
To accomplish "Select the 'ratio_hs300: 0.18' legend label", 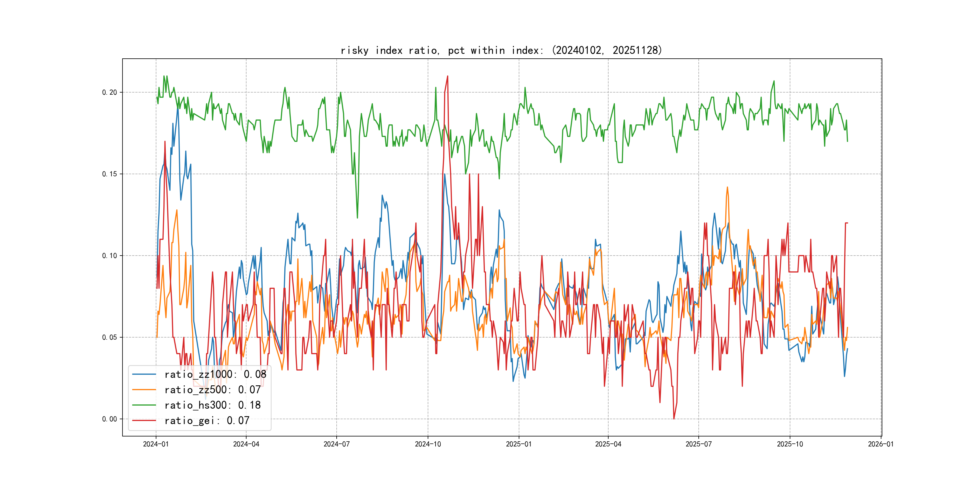I will [x=212, y=405].
